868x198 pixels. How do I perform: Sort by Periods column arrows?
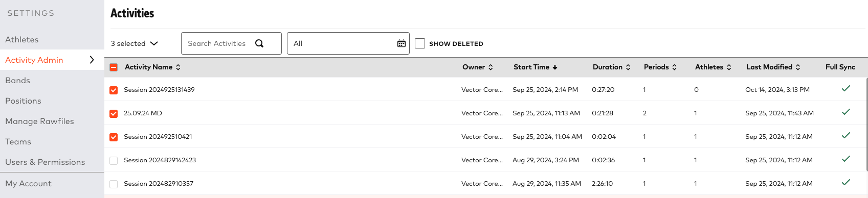coord(674,67)
